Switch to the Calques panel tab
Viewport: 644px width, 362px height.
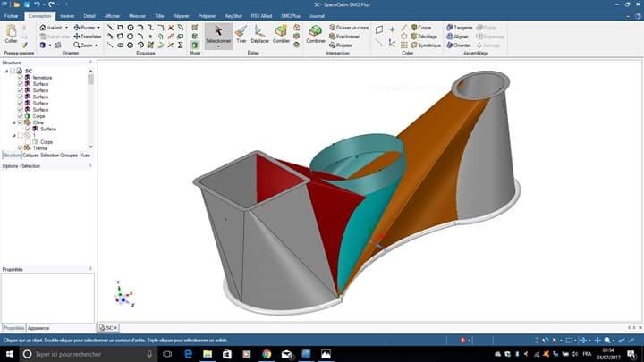click(31, 155)
